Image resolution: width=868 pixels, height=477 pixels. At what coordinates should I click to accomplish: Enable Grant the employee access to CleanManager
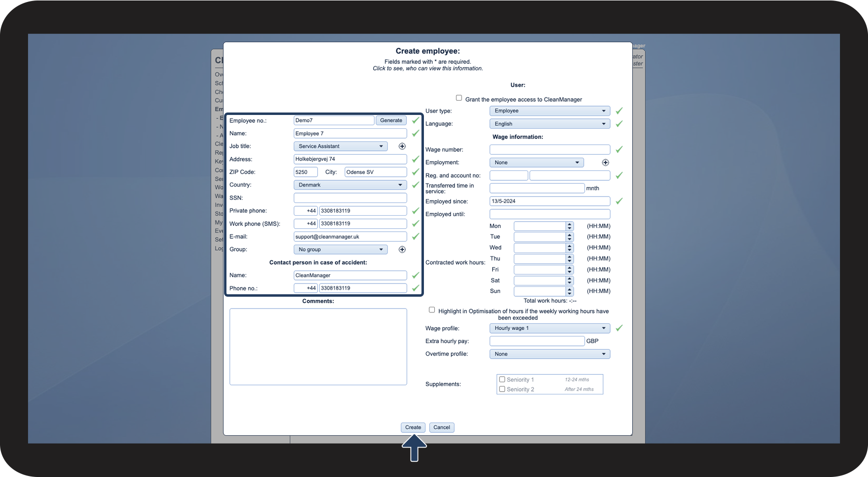tap(459, 98)
